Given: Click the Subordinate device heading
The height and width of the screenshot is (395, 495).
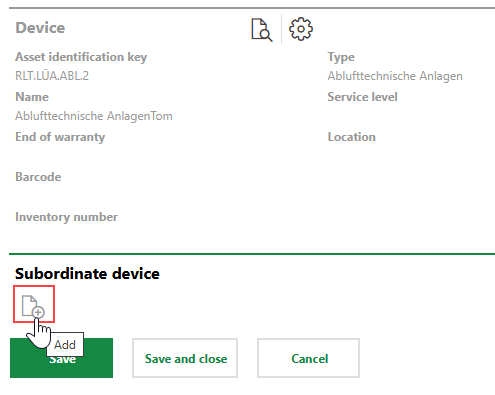Looking at the screenshot, I should (x=87, y=274).
